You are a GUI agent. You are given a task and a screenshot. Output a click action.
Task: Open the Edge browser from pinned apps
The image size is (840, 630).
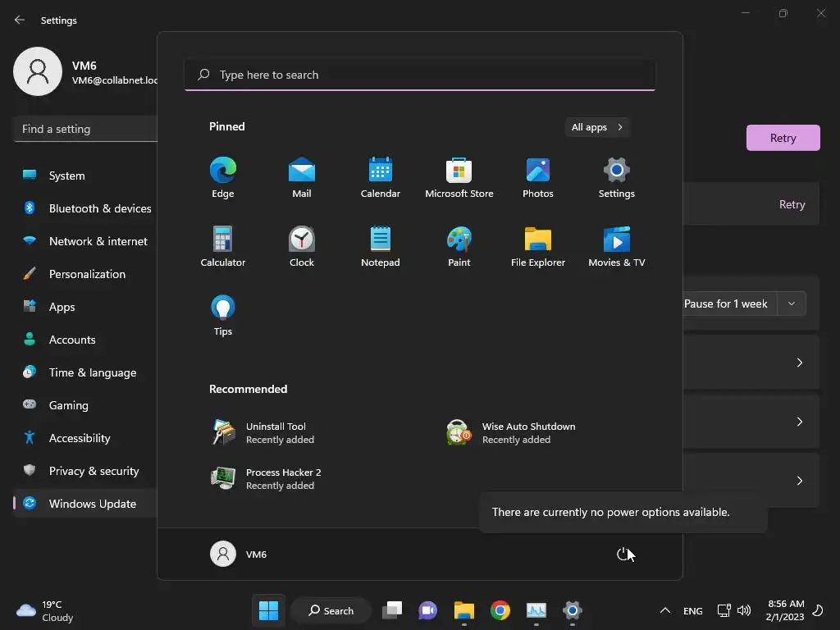223,177
